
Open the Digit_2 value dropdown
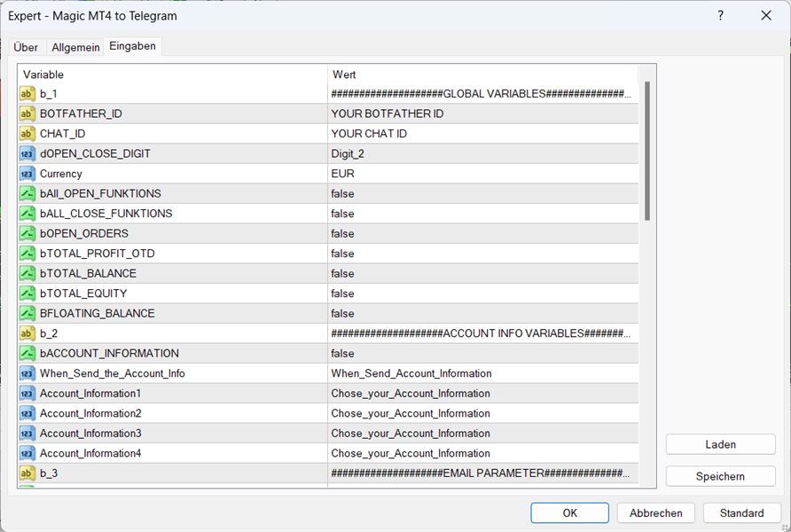coord(348,153)
